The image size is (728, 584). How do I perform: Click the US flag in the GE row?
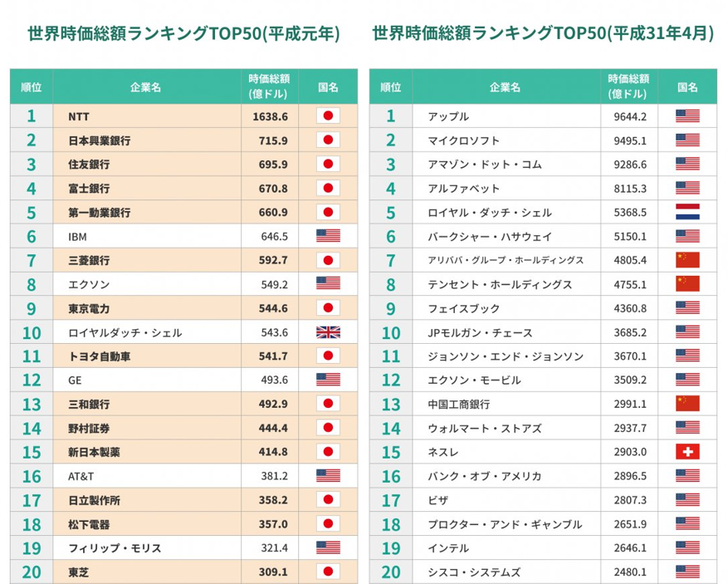click(328, 380)
